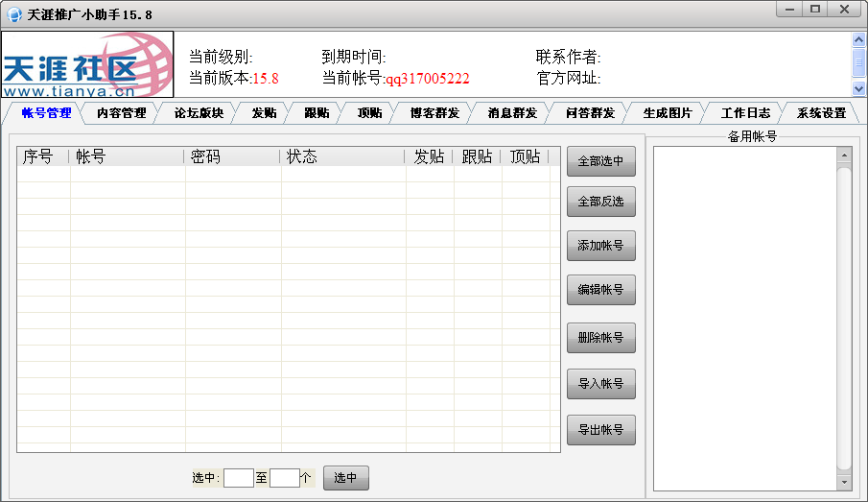This screenshot has height=502, width=868.
Task: Click the 状态 column header
Action: click(342, 156)
